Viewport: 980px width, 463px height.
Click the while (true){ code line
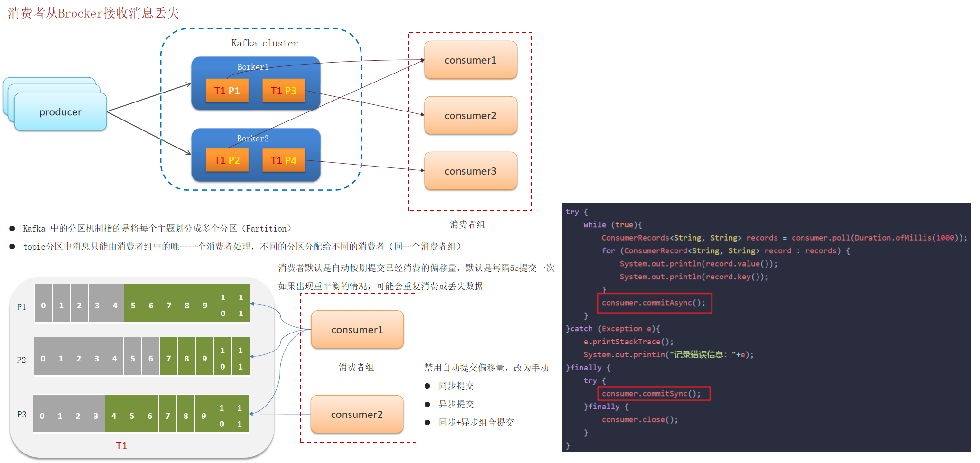click(x=613, y=225)
